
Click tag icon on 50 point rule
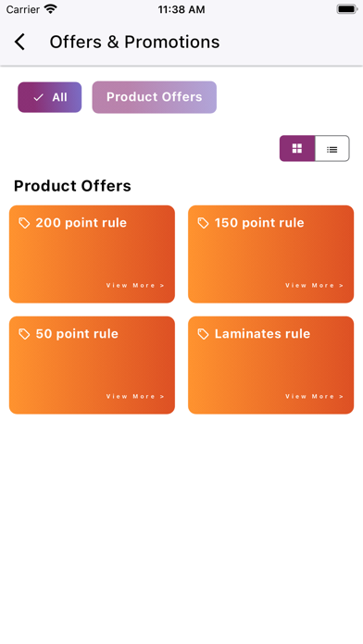tap(25, 334)
